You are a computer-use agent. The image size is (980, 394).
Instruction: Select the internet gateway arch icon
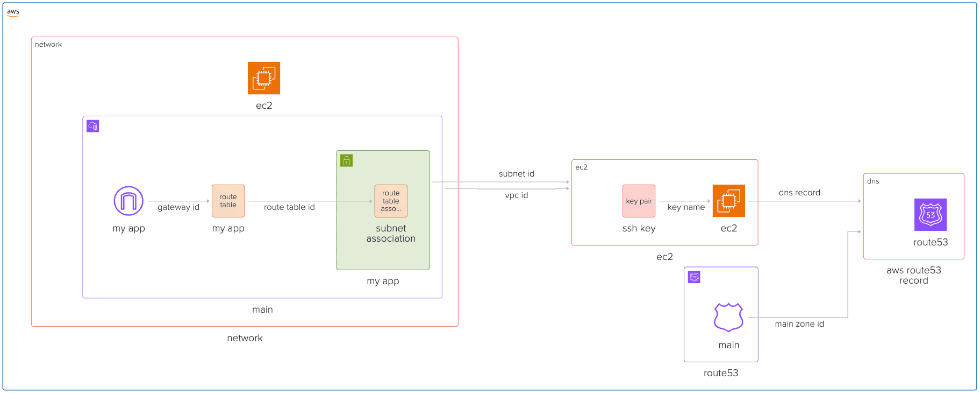point(128,201)
